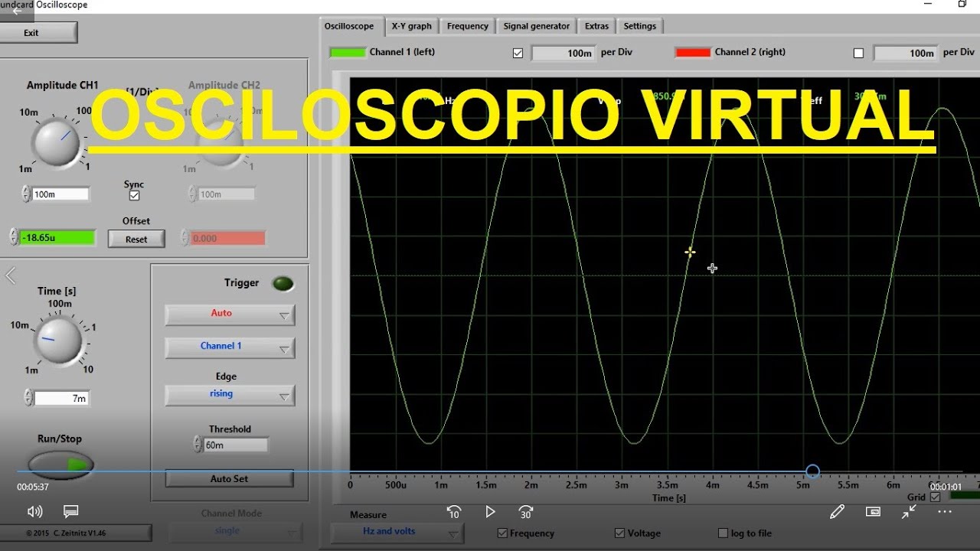
Task: Open the trigger mode Auto dropdown
Action: coord(230,315)
